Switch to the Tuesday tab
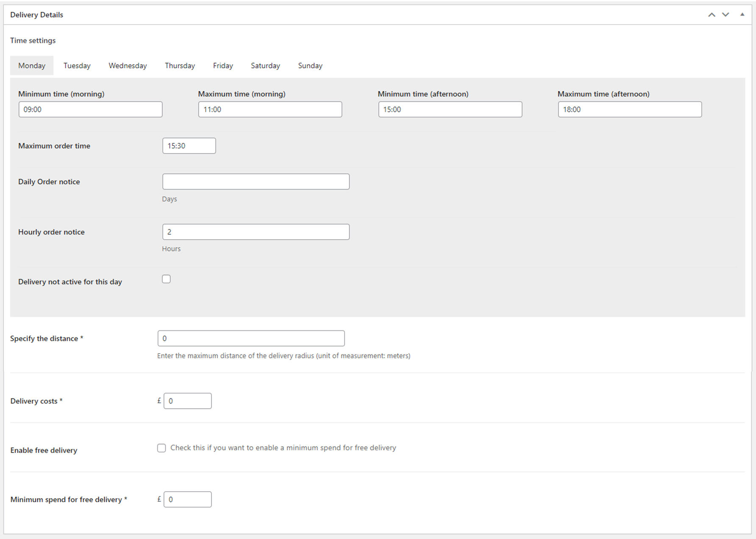Image resolution: width=756 pixels, height=539 pixels. coord(77,66)
